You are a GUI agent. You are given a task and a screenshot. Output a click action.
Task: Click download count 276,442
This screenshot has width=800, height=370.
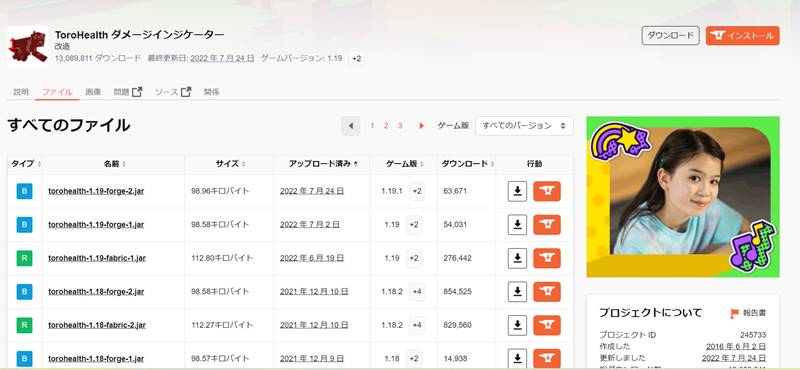(x=458, y=258)
